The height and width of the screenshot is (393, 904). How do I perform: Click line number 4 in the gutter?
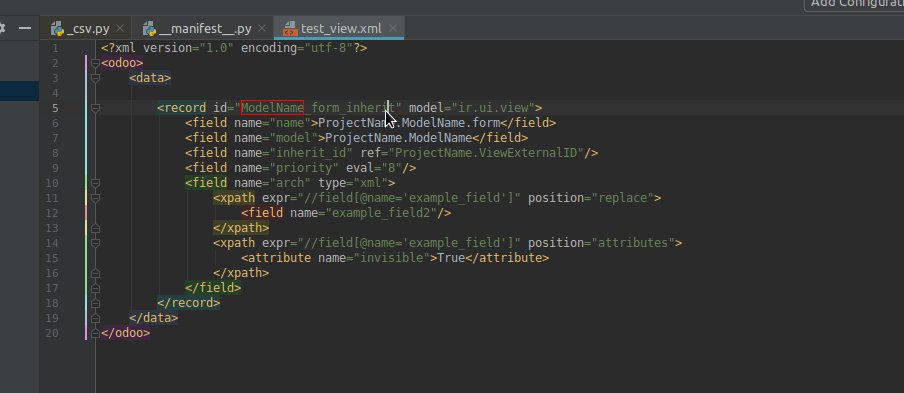(55, 93)
